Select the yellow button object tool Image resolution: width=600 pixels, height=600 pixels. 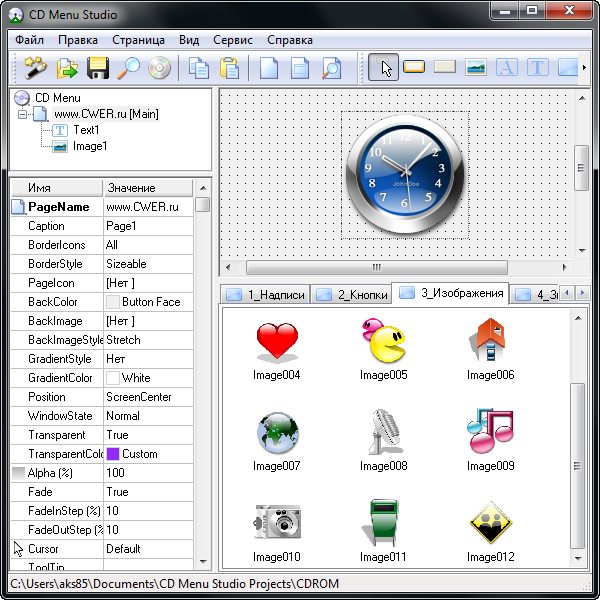pyautogui.click(x=414, y=68)
